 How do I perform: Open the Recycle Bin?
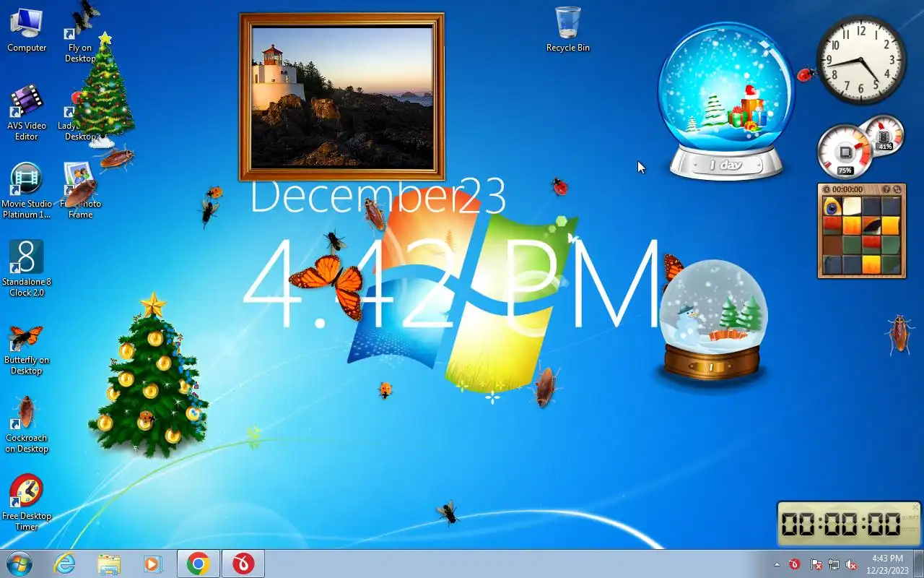coord(568,30)
